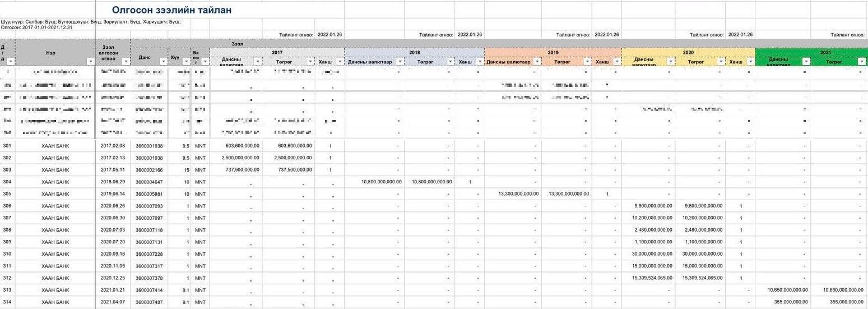
Task: Open filter for Зээл олгосон огноо column
Action: coord(126,61)
